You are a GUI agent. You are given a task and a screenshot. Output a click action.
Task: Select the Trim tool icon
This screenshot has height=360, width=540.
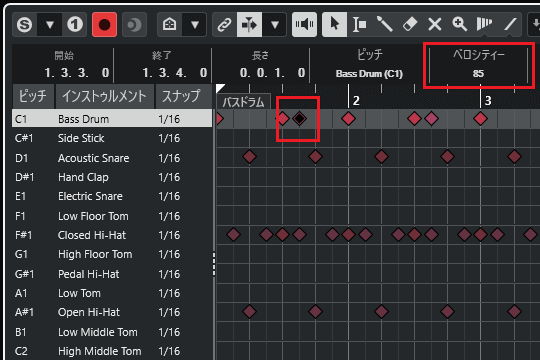pyautogui.click(x=485, y=24)
